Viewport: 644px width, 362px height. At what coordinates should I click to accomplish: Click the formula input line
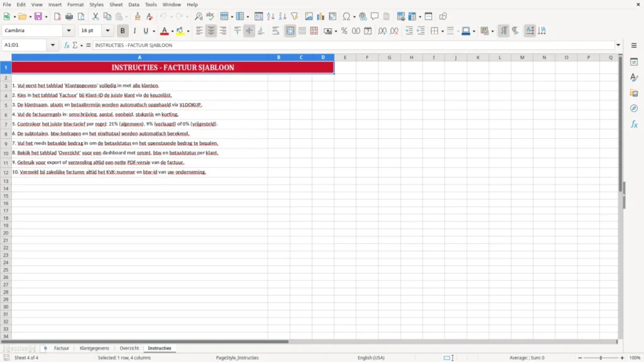[353, 45]
